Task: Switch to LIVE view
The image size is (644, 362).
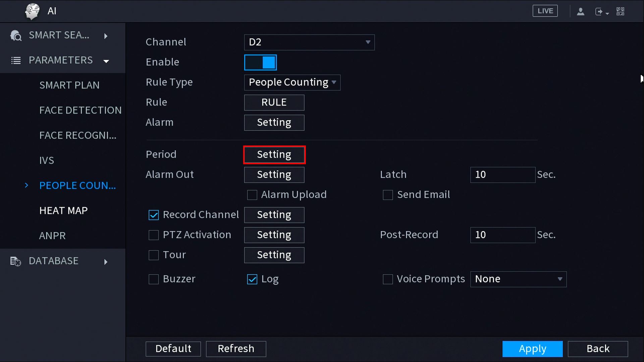Action: coord(545,11)
